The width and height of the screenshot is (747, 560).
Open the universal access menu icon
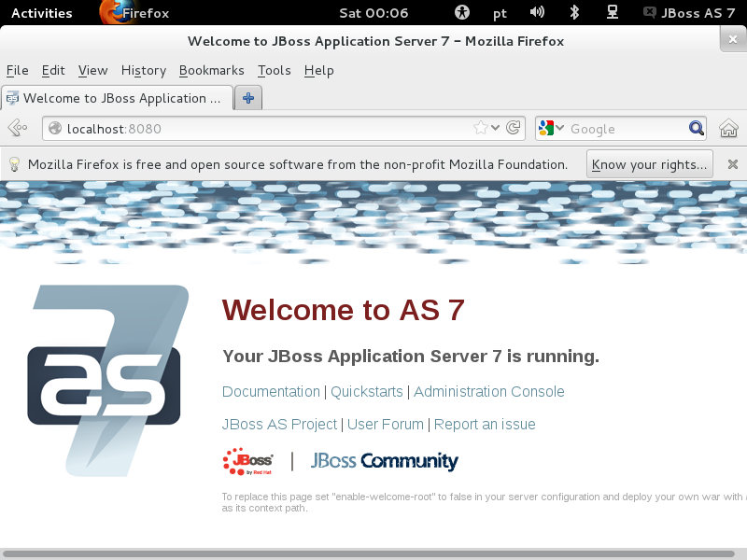pos(461,12)
